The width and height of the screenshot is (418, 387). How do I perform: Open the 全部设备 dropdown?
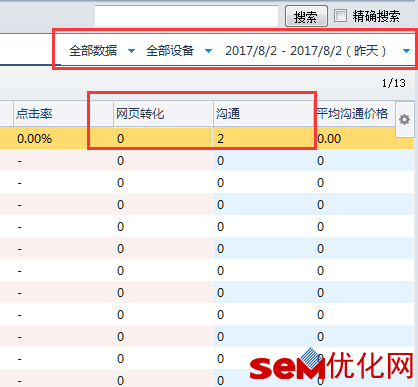pos(179,51)
